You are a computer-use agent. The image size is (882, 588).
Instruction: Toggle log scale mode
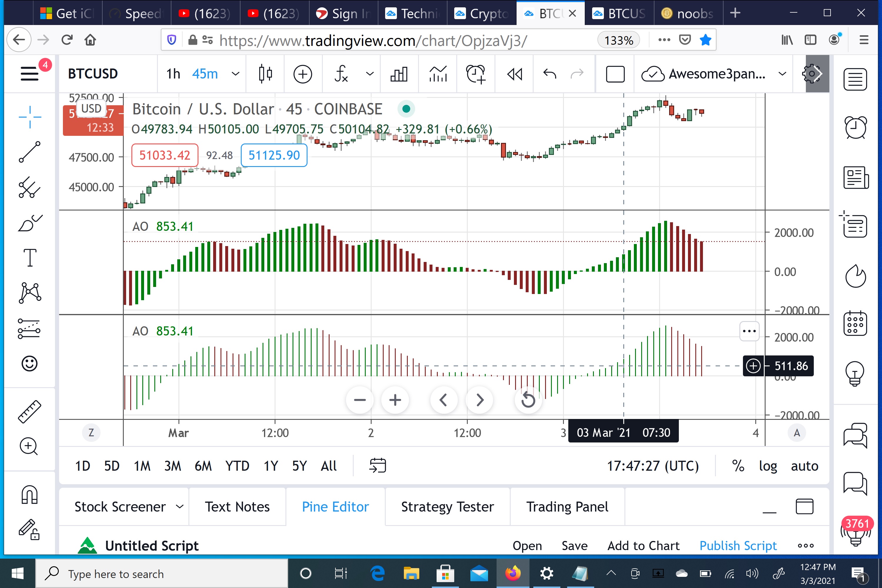pos(768,466)
